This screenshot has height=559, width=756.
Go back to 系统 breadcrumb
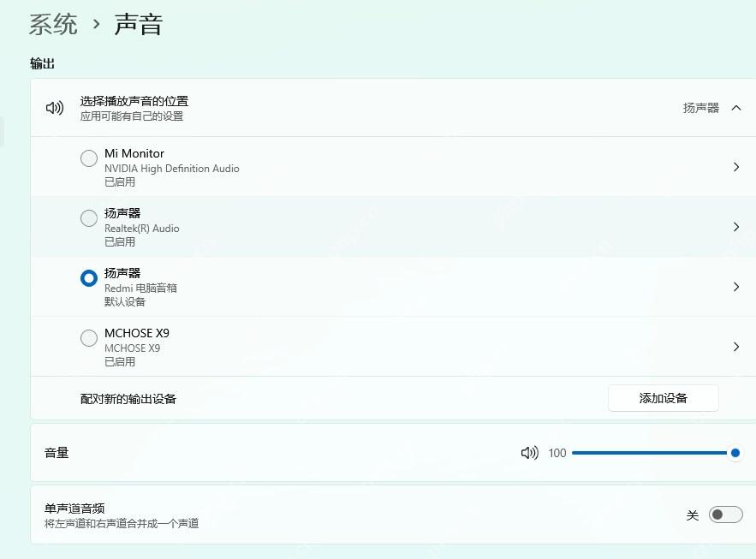[53, 24]
